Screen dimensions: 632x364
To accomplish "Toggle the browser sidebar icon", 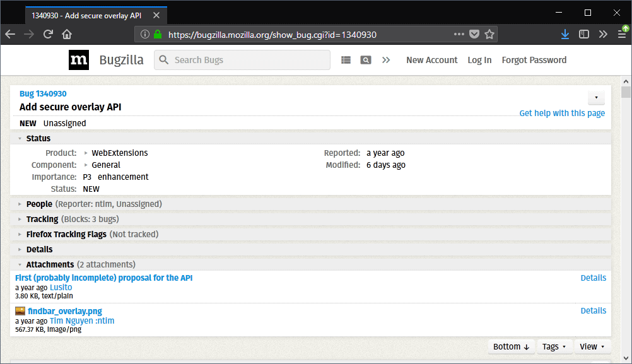I will point(583,33).
